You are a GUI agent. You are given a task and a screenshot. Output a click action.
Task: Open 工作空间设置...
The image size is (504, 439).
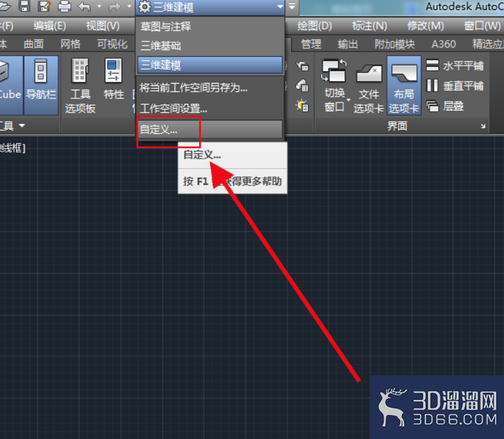click(x=210, y=108)
